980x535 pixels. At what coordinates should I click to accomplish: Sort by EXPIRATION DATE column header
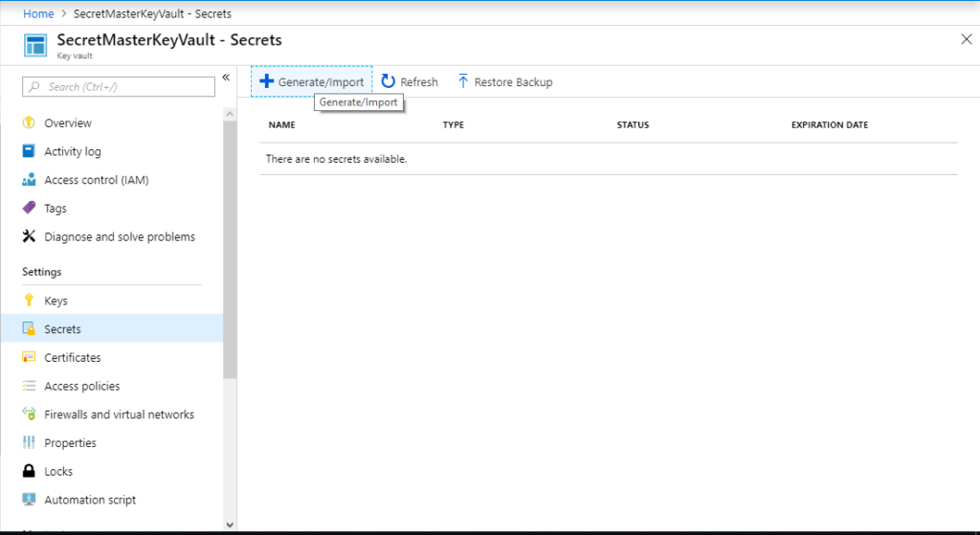(830, 125)
